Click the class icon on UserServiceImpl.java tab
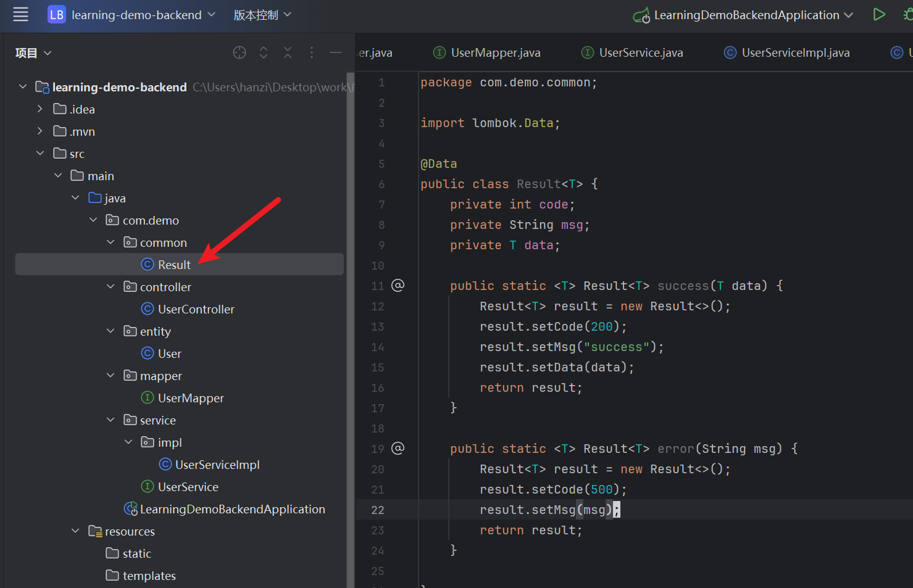The height and width of the screenshot is (588, 913). tap(730, 52)
